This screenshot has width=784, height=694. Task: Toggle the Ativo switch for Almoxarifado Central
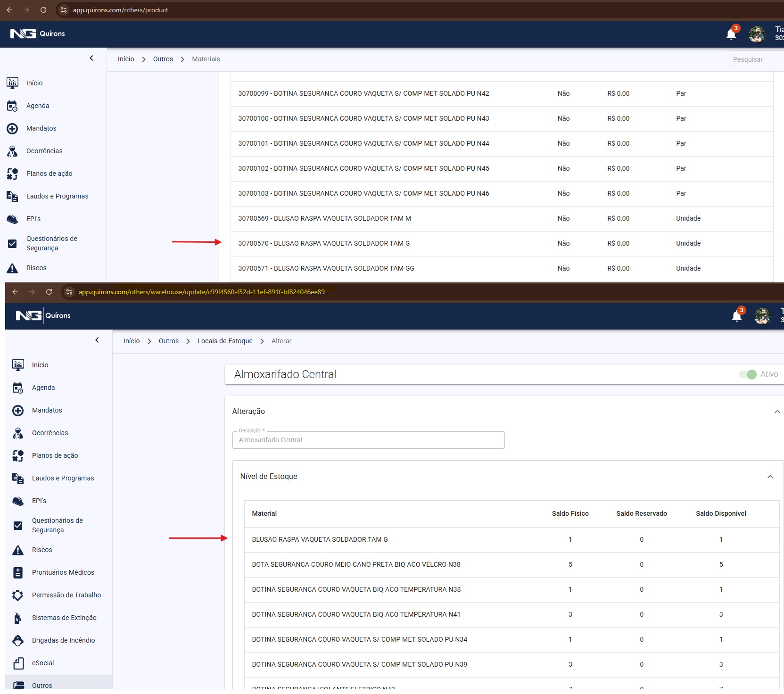[x=748, y=374]
